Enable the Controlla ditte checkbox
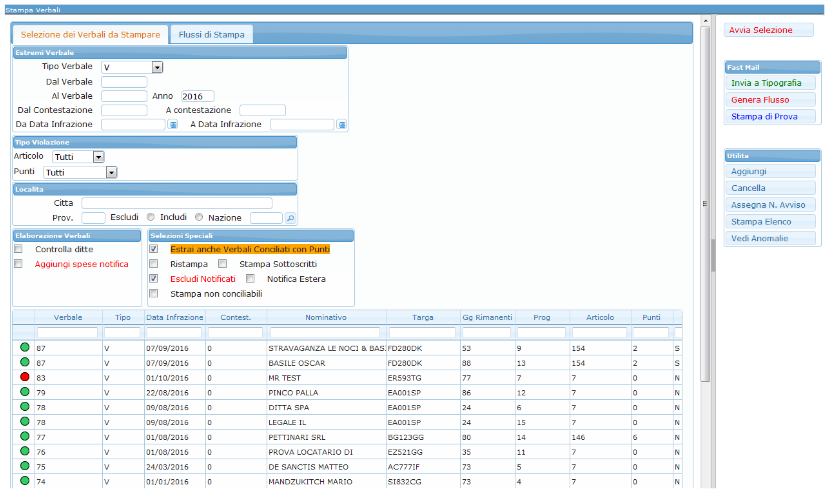837x498 pixels. point(18,249)
